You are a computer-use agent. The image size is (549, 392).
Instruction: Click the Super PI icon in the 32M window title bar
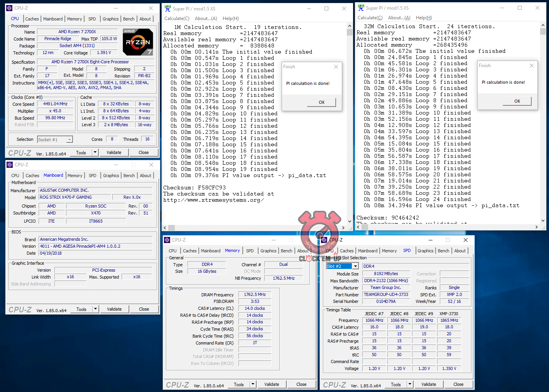361,7
